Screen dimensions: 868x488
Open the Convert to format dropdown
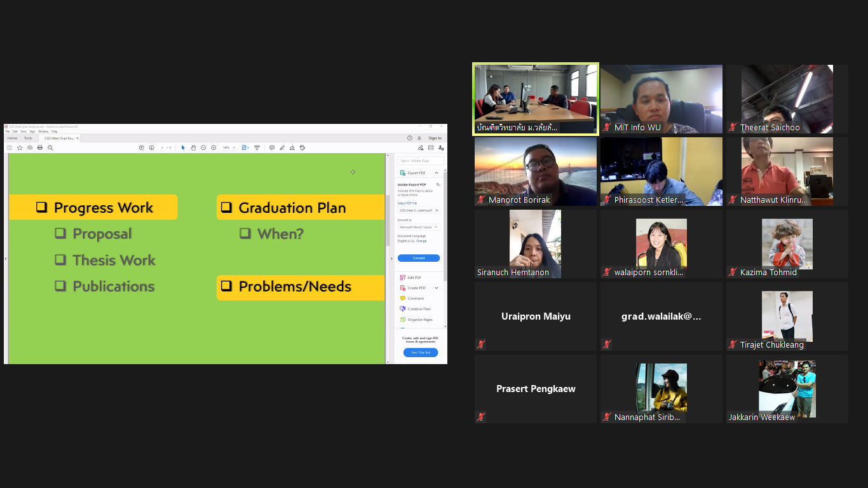418,227
